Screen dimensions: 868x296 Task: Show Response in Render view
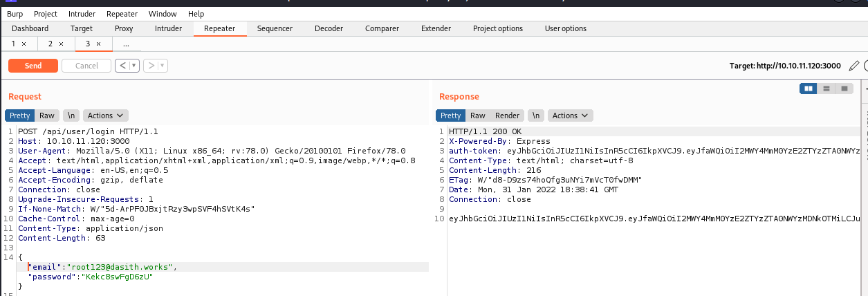pos(507,115)
